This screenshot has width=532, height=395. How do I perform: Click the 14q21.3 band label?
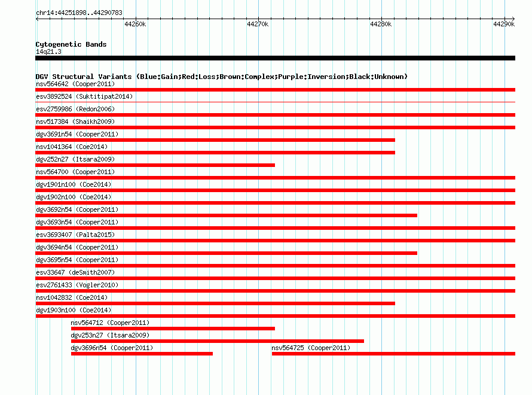[48, 51]
